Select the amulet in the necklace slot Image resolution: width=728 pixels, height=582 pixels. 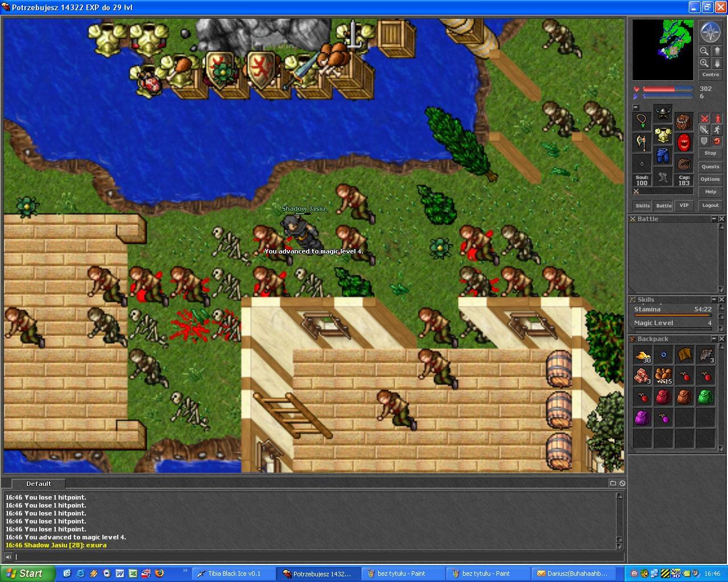[x=642, y=120]
